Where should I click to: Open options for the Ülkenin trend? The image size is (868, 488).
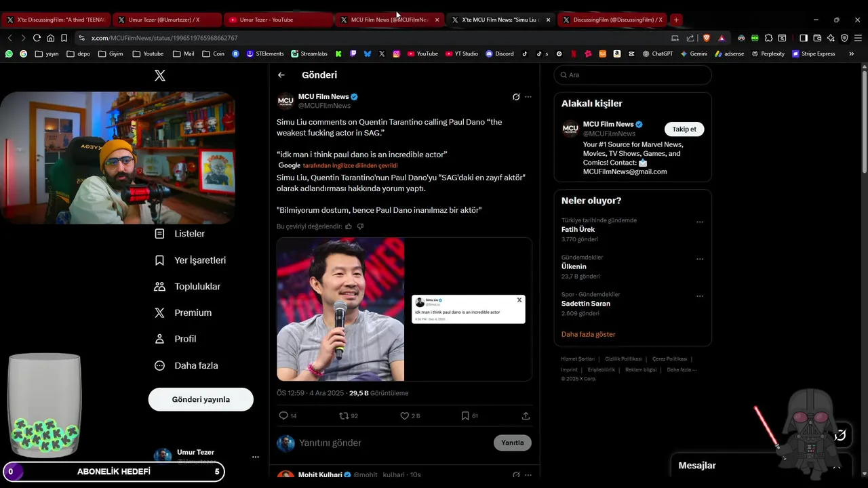point(700,259)
